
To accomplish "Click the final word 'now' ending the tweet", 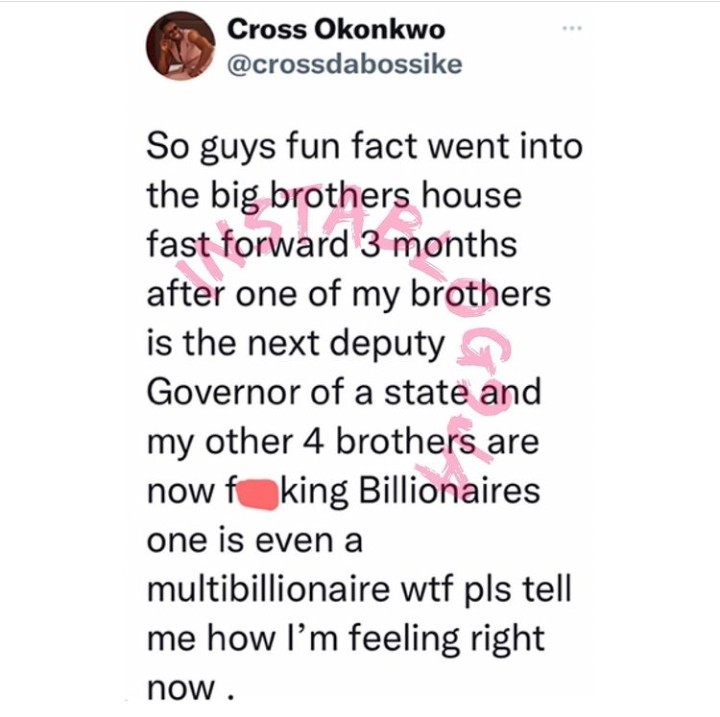I will [x=181, y=689].
